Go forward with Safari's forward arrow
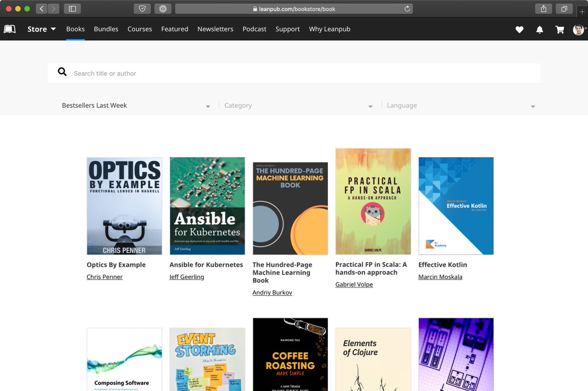 coord(53,9)
